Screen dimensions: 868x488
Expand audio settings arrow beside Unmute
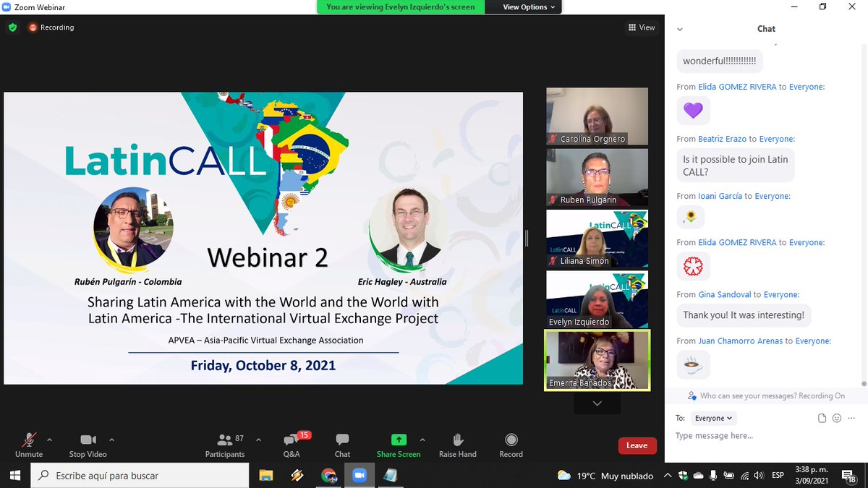click(x=49, y=439)
